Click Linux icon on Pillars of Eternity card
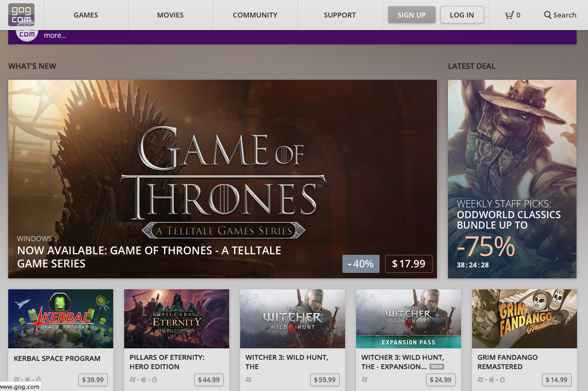 coord(154,380)
